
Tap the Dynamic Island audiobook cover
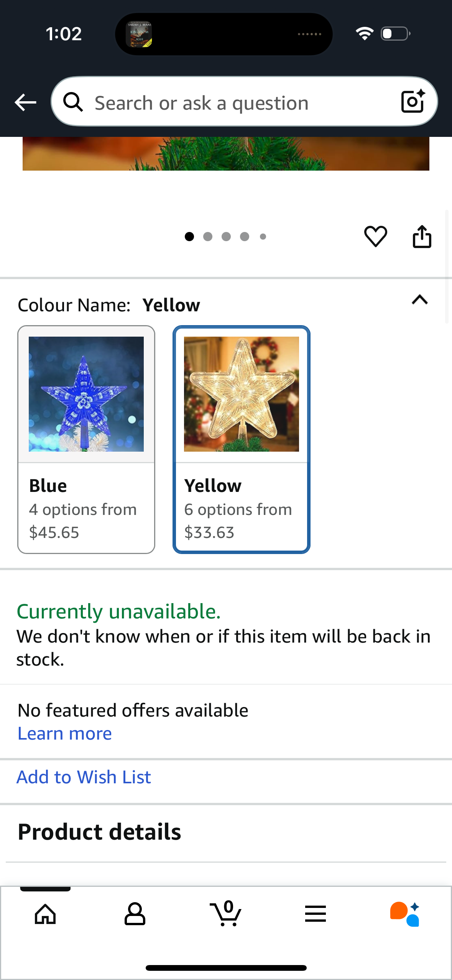[139, 34]
